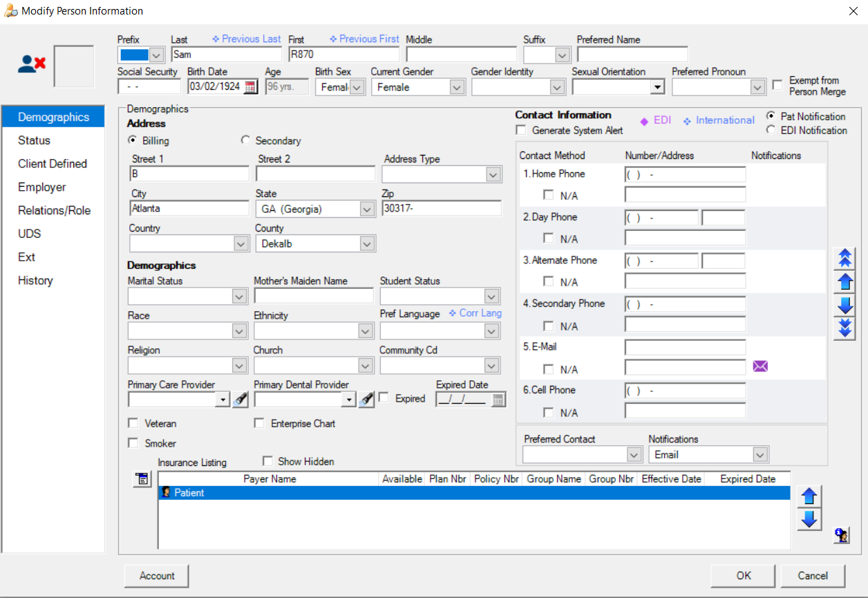
Task: Select the Secondary address radio button
Action: tap(245, 140)
